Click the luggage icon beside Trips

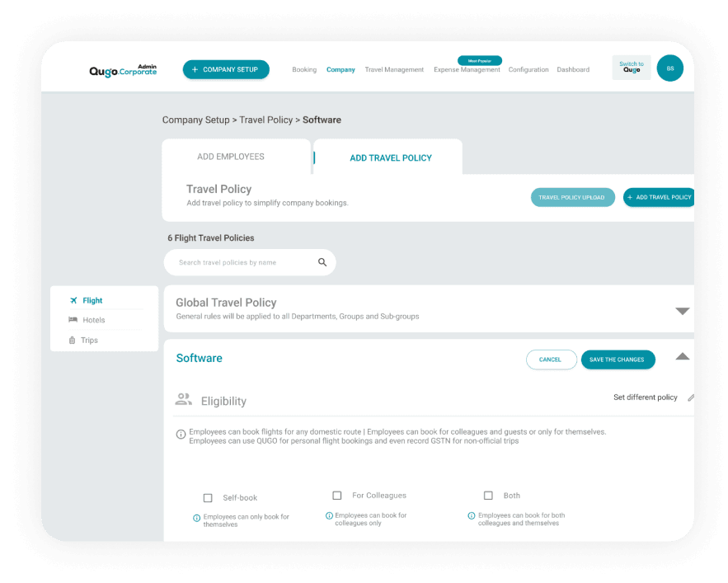coord(73,340)
